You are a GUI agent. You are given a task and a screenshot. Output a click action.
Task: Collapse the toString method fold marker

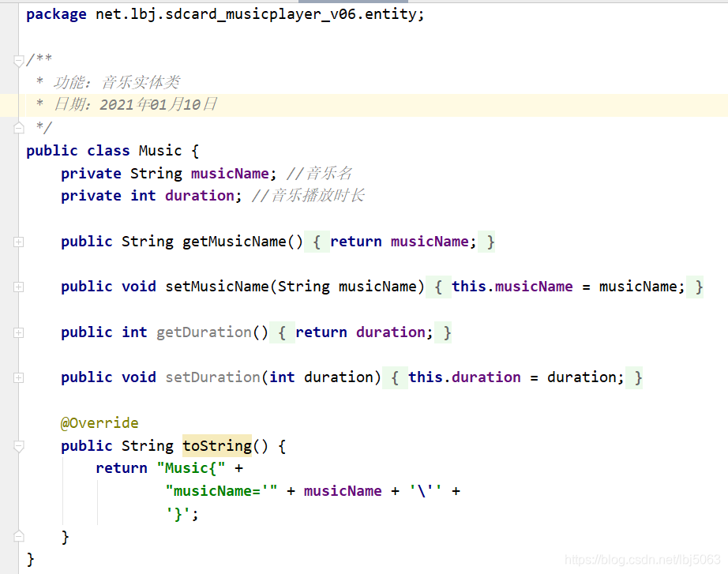coord(19,447)
